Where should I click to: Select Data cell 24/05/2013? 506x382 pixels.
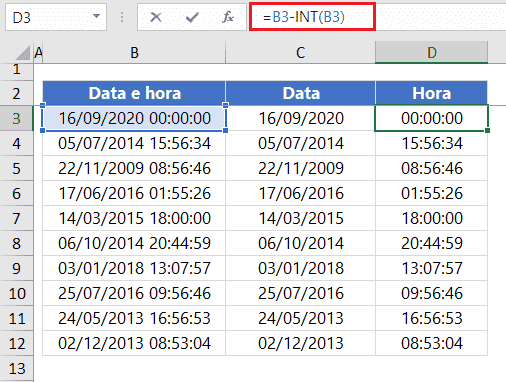(300, 318)
